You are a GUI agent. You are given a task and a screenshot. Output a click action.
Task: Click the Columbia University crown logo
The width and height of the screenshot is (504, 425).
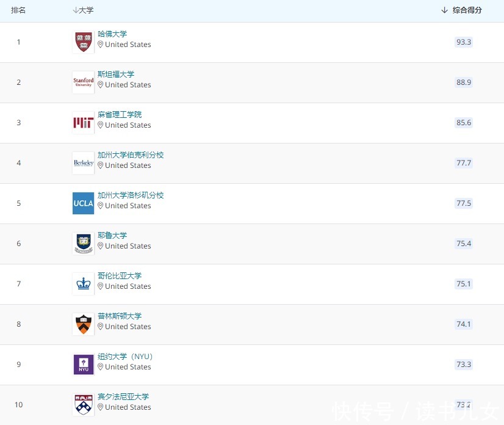[x=83, y=283]
